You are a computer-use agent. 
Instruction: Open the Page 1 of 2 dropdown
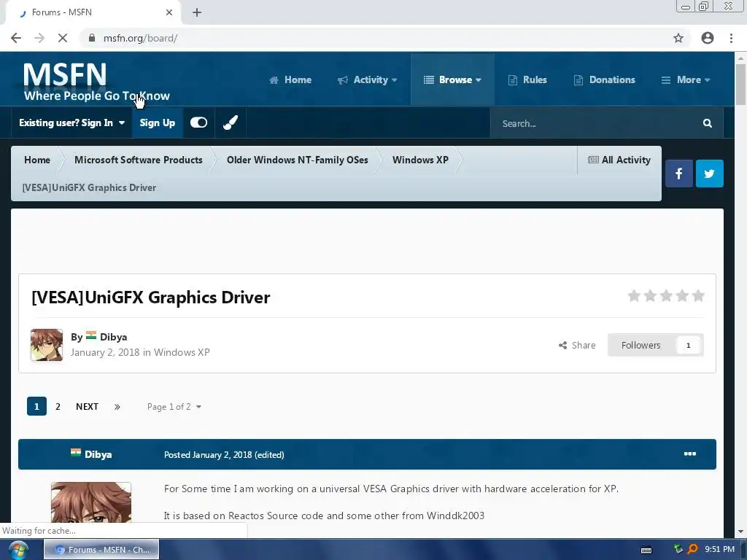click(x=174, y=407)
